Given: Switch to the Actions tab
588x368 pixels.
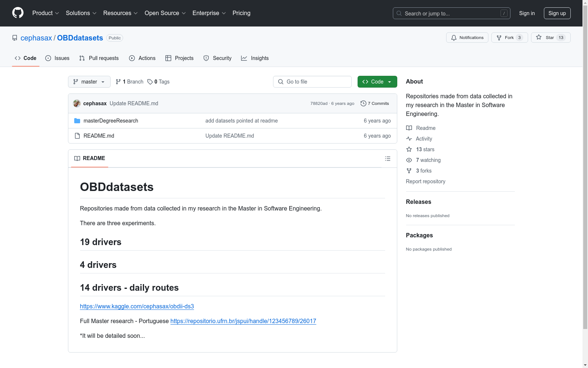Looking at the screenshot, I should pyautogui.click(x=142, y=58).
